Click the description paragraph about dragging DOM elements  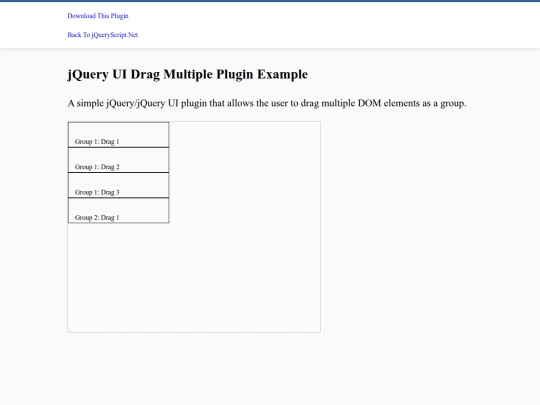[x=267, y=103]
